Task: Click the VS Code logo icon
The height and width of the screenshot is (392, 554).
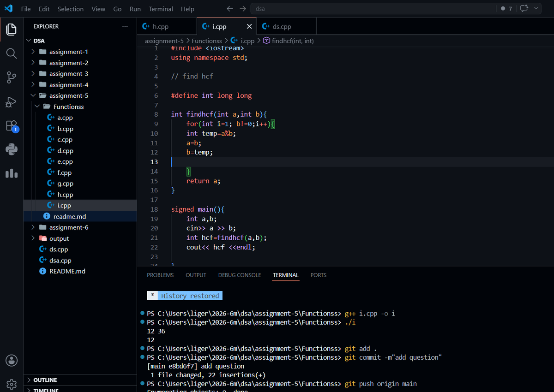Action: (8, 8)
